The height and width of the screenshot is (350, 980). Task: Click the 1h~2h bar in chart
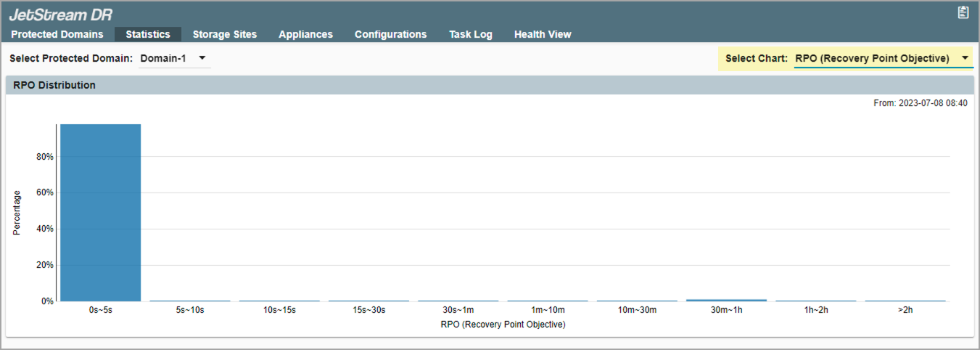click(x=815, y=301)
